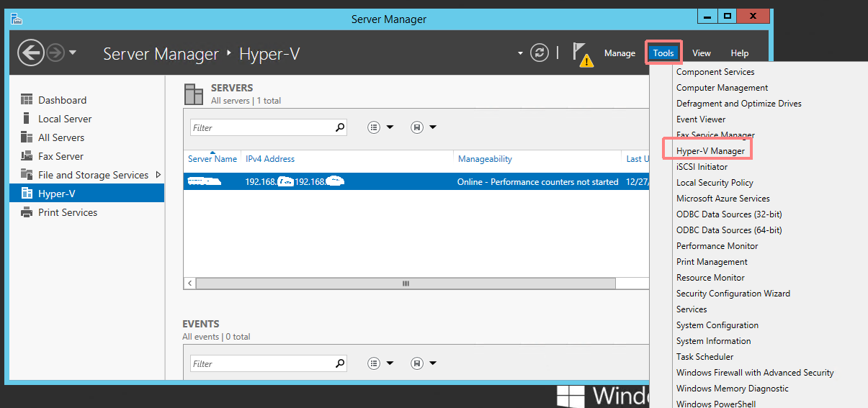Open Defragment and Optimize Drives

[739, 104]
